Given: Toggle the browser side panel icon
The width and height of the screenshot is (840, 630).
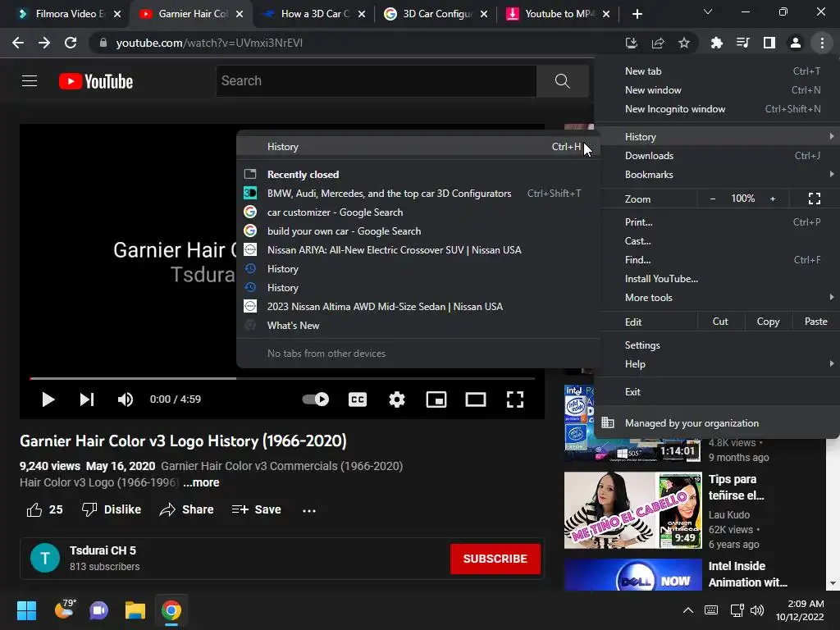Looking at the screenshot, I should [x=769, y=43].
